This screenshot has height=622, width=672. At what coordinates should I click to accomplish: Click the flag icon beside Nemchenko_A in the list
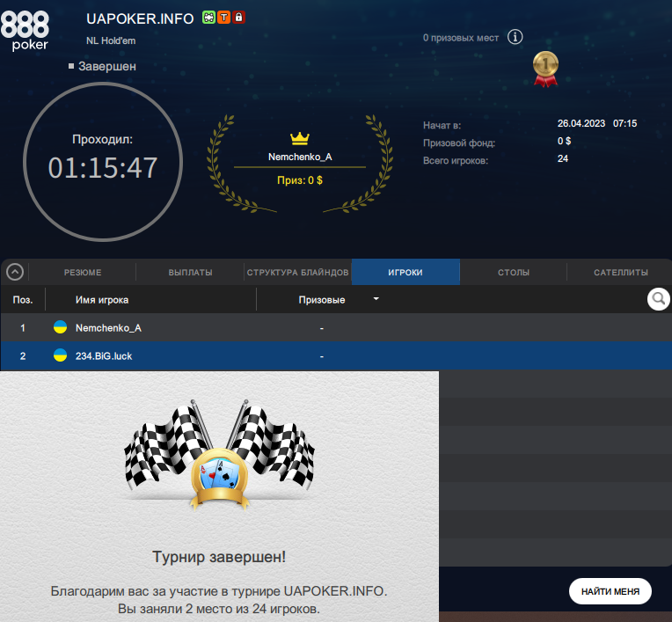click(60, 327)
